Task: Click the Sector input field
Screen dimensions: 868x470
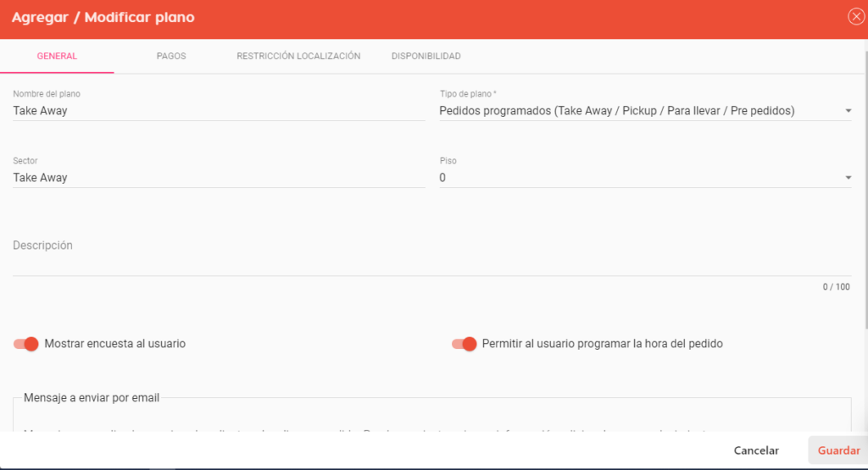Action: (x=219, y=178)
